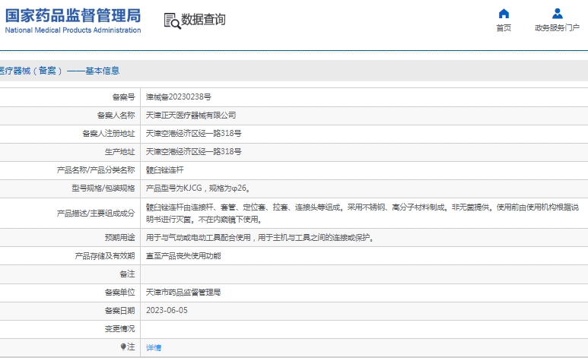The height and width of the screenshot is (364, 588).
Task: Click the 备案日期 field label
Action: 119,311
